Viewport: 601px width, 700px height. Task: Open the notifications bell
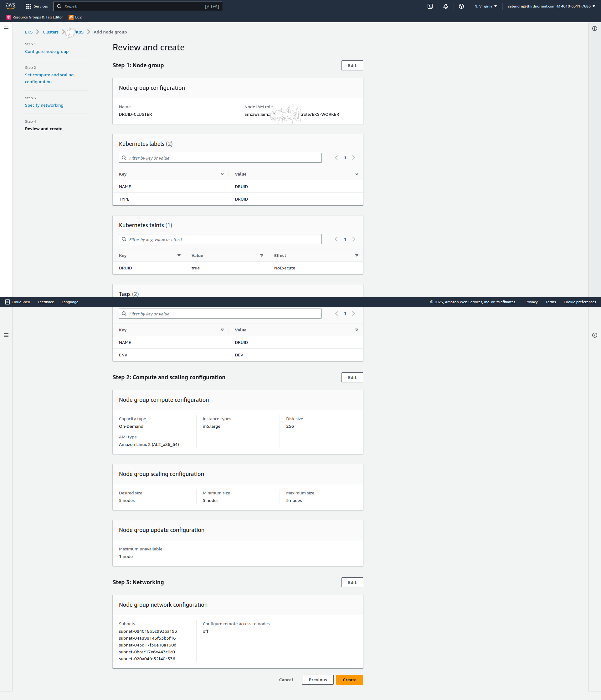tap(445, 7)
